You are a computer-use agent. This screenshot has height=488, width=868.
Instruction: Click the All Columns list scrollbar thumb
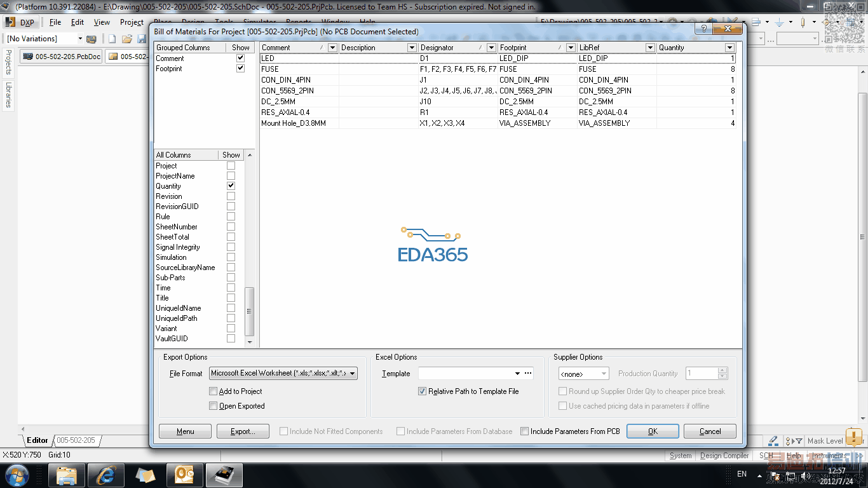click(x=250, y=311)
